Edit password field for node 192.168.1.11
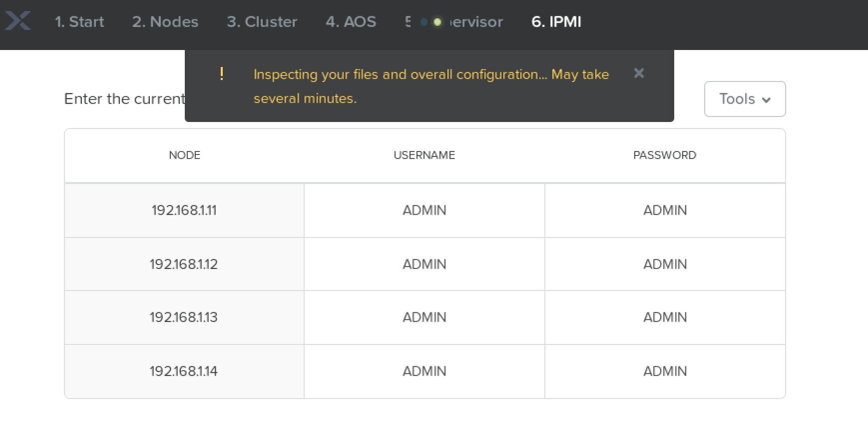Viewport: 868px width, 422px height. [x=665, y=210]
